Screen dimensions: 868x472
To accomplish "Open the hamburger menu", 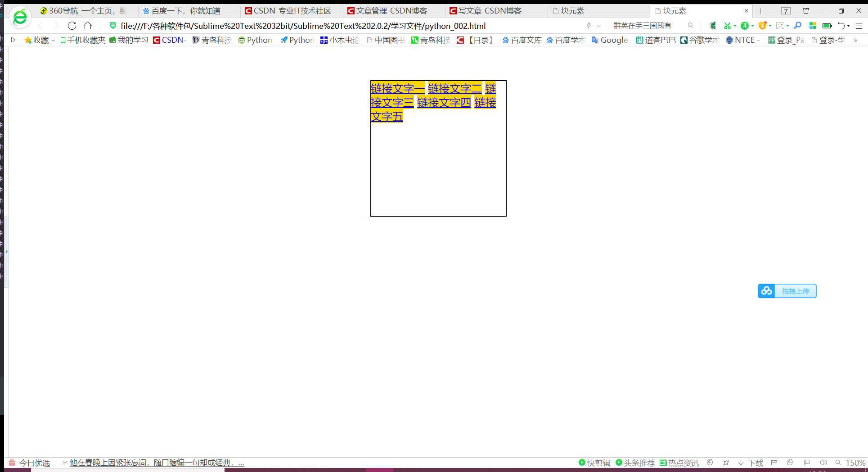I will 860,26.
